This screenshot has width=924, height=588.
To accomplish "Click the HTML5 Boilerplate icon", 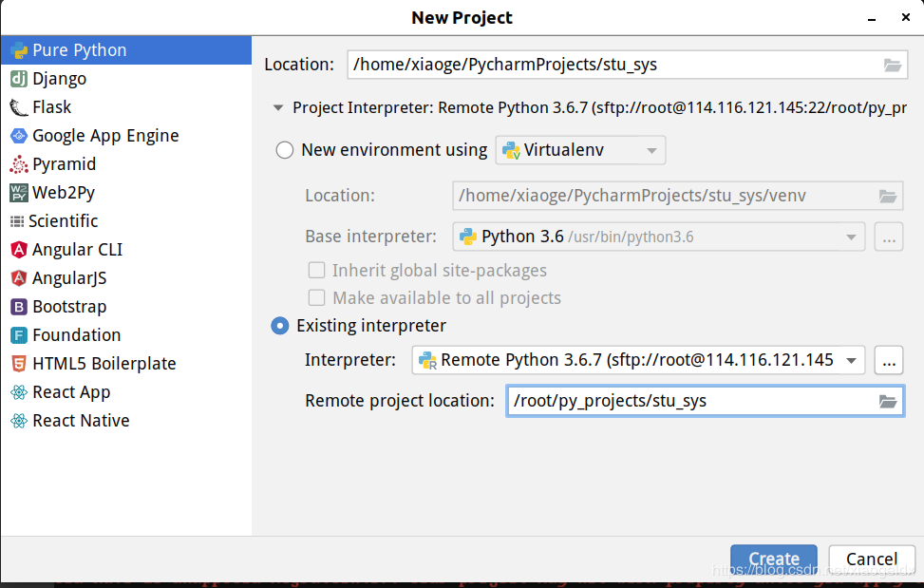I will pyautogui.click(x=19, y=364).
